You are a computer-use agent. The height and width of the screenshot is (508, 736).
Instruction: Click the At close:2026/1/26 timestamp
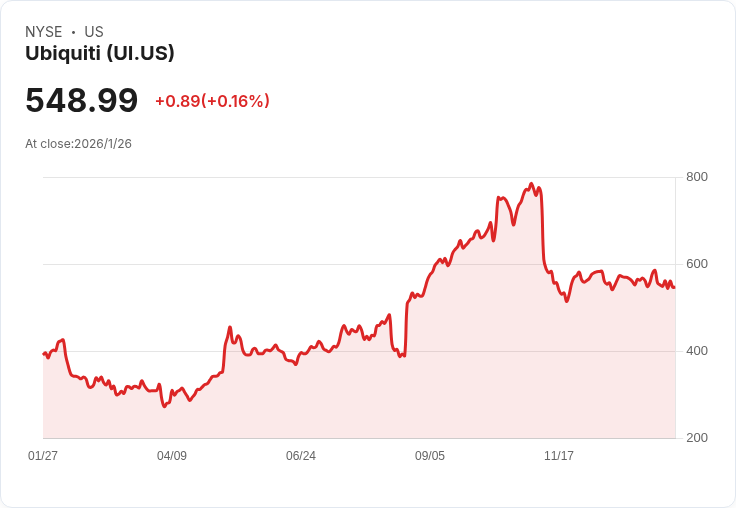[x=79, y=144]
